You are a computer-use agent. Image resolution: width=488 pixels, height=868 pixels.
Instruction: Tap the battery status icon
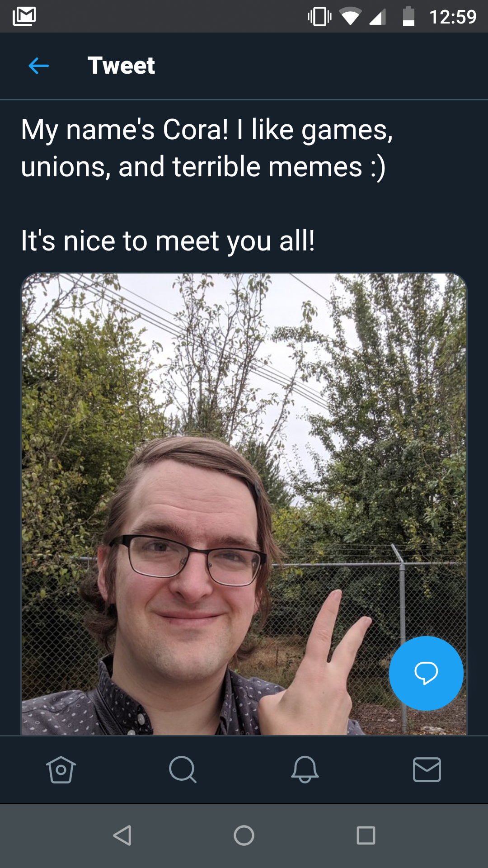[408, 17]
